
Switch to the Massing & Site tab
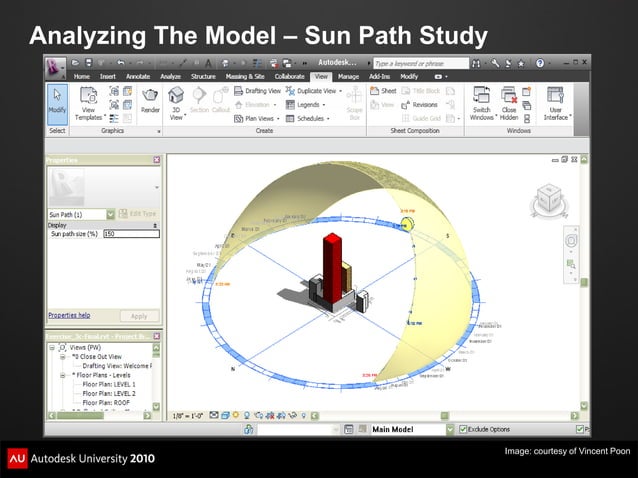(245, 76)
